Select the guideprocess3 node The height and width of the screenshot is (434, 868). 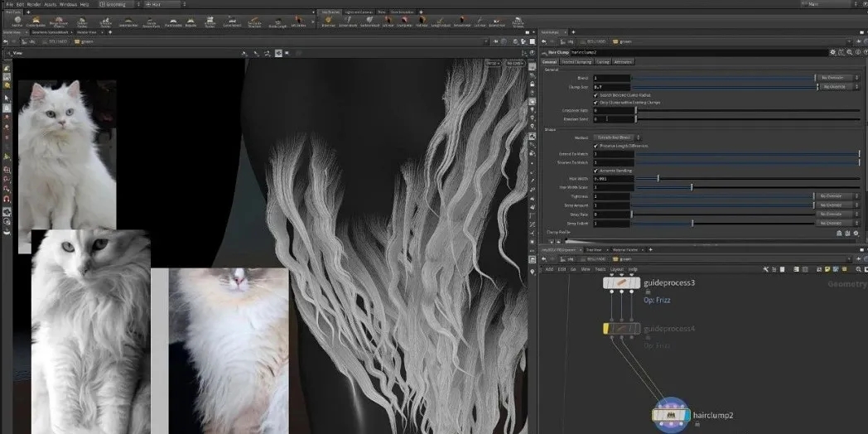(x=622, y=283)
